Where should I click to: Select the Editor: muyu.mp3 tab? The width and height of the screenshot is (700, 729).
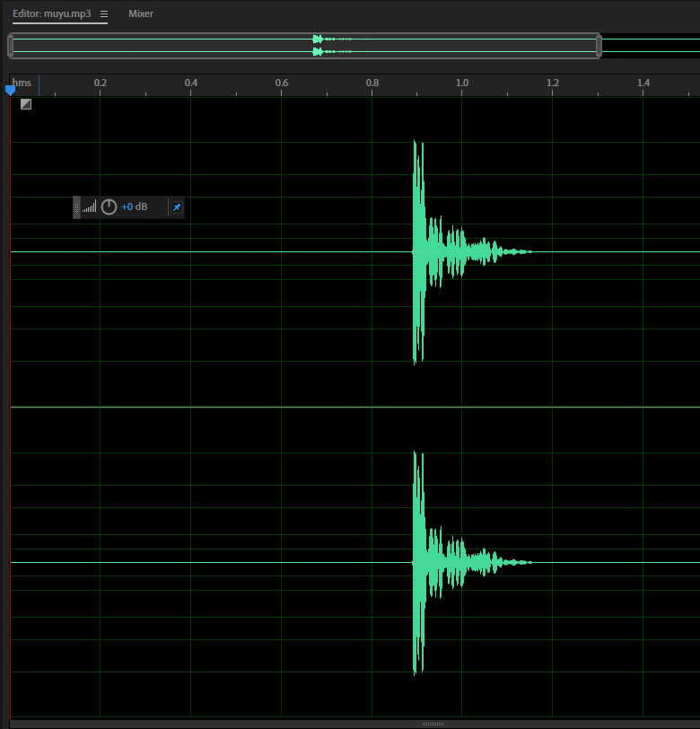pos(52,14)
